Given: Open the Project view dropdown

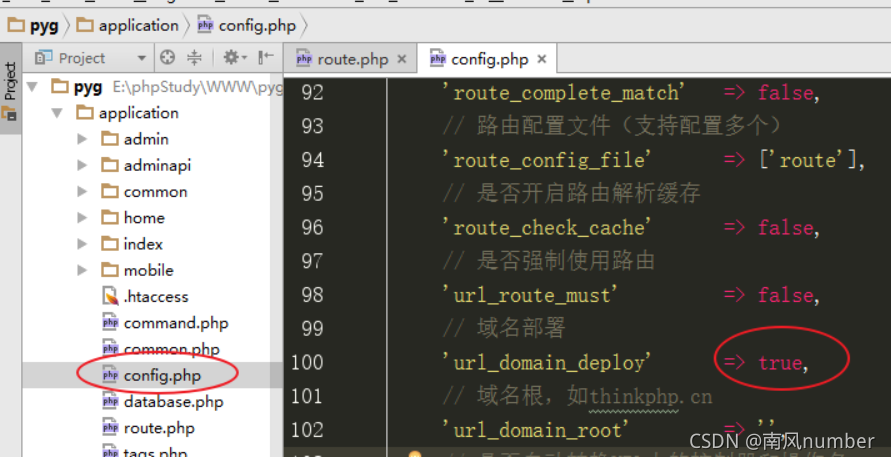Looking at the screenshot, I should tap(141, 58).
